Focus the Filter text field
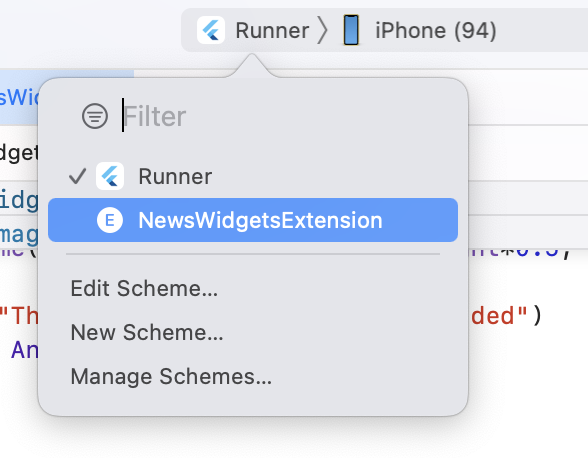The image size is (588, 458). click(285, 116)
